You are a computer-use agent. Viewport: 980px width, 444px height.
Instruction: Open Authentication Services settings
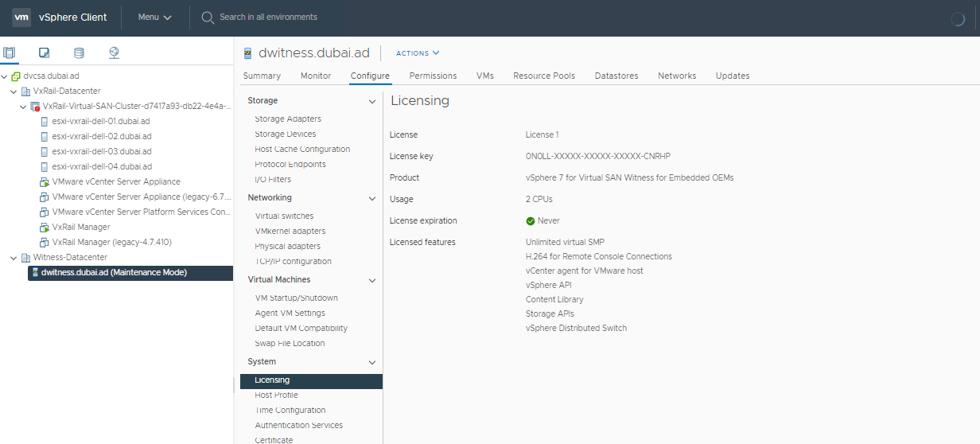(299, 426)
